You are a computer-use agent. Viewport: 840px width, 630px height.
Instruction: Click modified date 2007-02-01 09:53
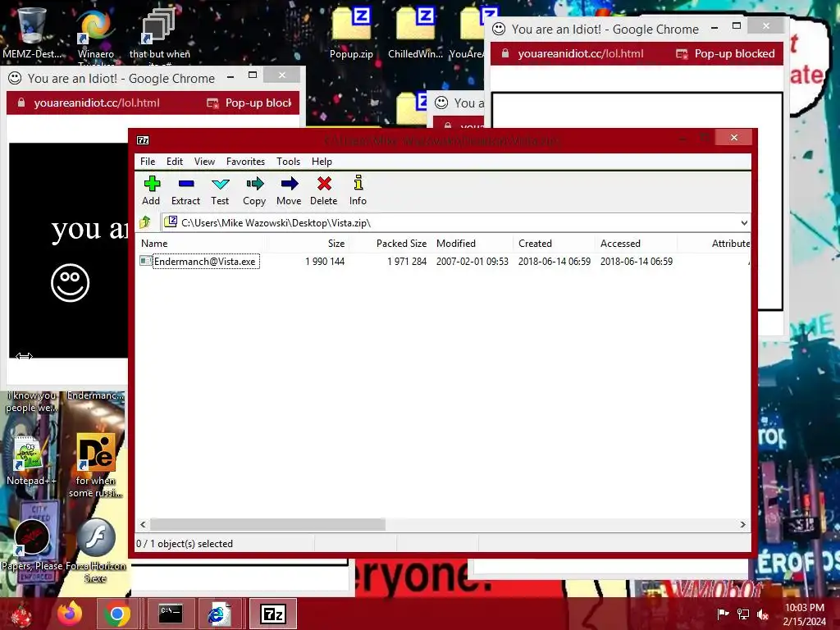472,262
